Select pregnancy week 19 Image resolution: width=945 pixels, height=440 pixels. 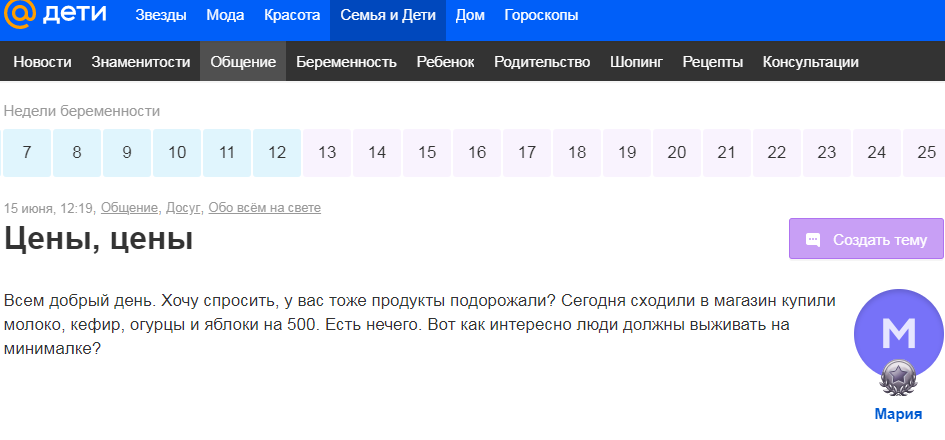627,152
